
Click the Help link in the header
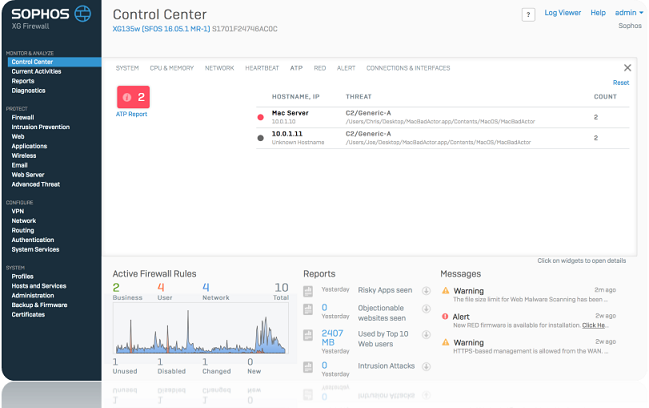coord(598,13)
